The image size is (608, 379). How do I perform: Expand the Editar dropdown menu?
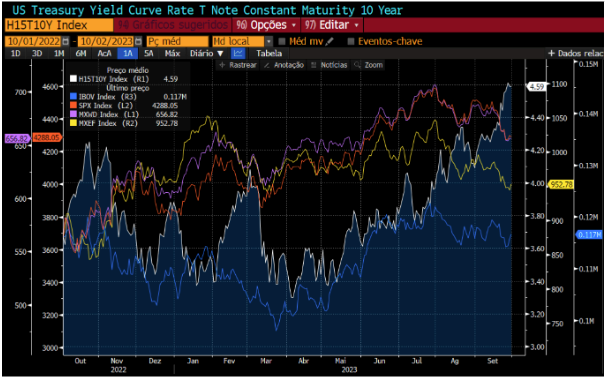pos(332,25)
